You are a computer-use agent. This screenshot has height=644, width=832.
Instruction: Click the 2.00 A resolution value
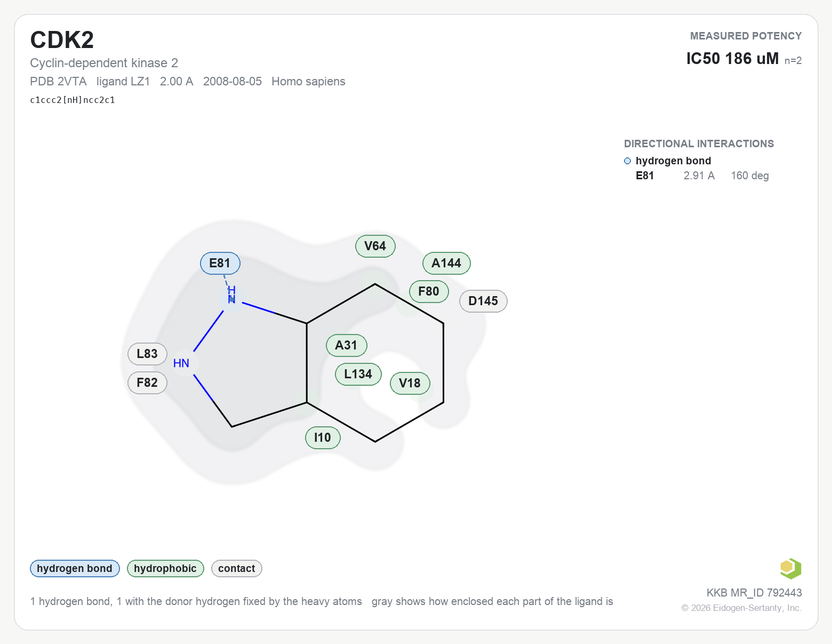(177, 82)
